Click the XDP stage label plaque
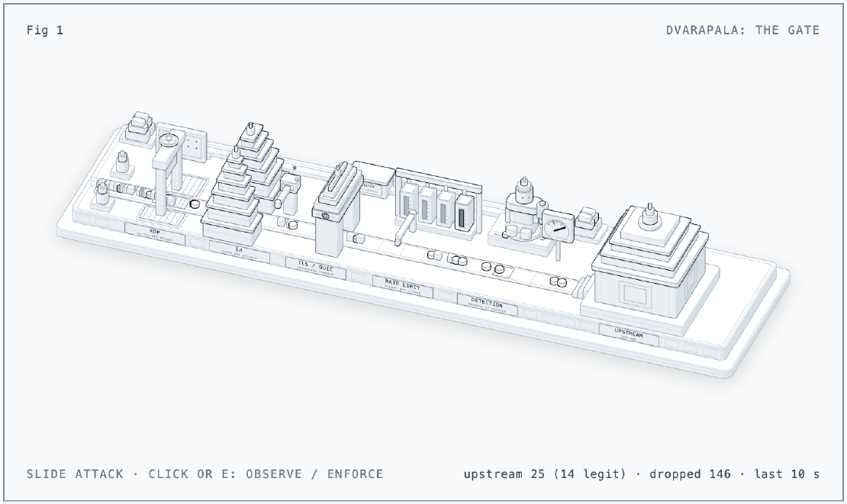Viewport: 847px width, 504px height. pyautogui.click(x=155, y=233)
